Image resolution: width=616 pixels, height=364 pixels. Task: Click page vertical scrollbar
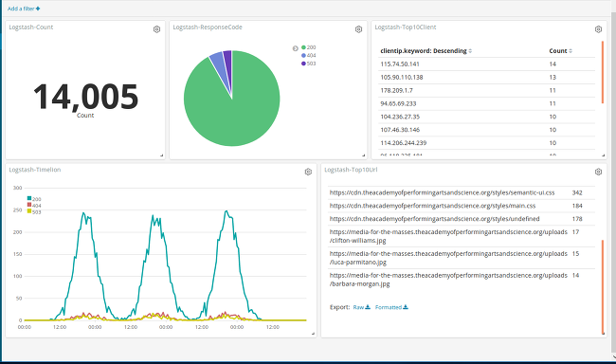click(613, 181)
